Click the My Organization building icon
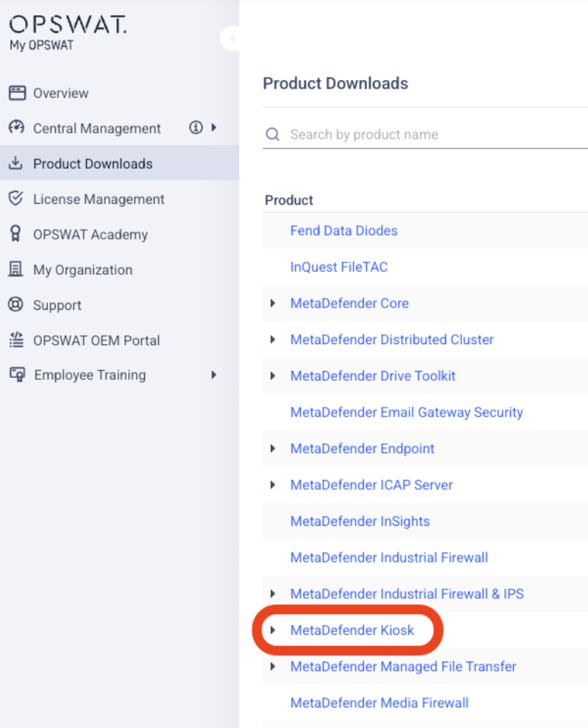The image size is (588, 728). 16,269
